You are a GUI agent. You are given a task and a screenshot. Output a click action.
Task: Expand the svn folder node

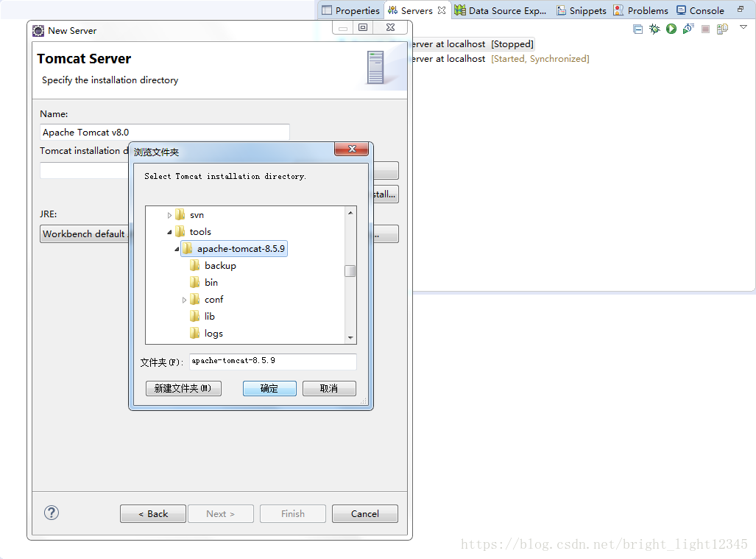pos(170,215)
